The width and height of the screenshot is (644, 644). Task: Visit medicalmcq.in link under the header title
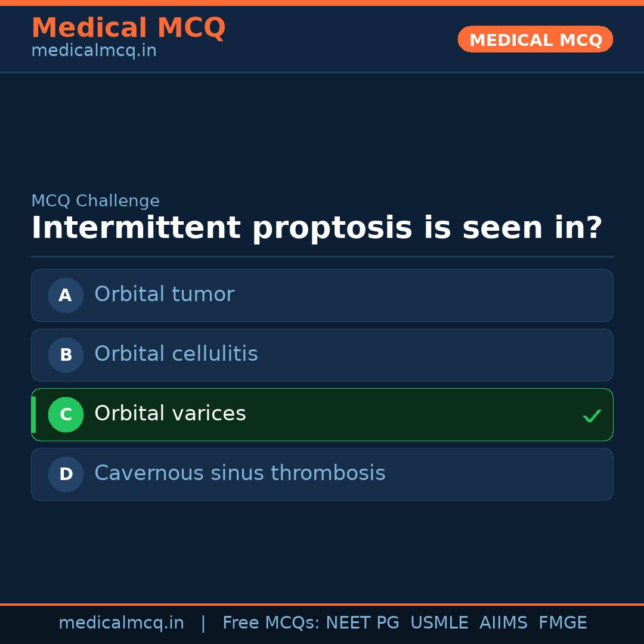94,51
